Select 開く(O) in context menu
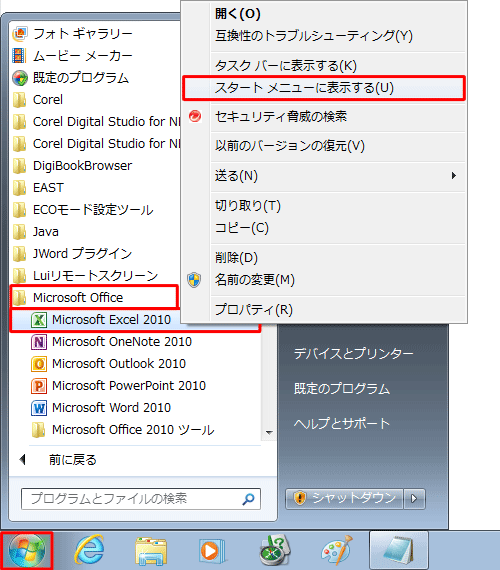The image size is (500, 570). tap(238, 14)
